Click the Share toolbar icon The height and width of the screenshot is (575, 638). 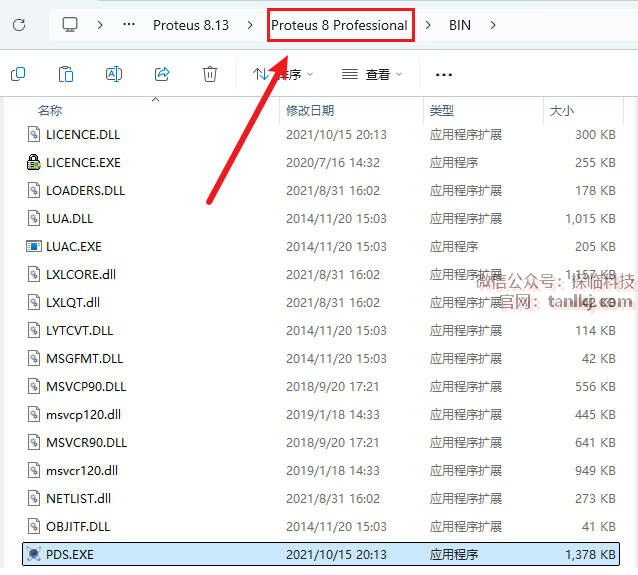tap(162, 74)
